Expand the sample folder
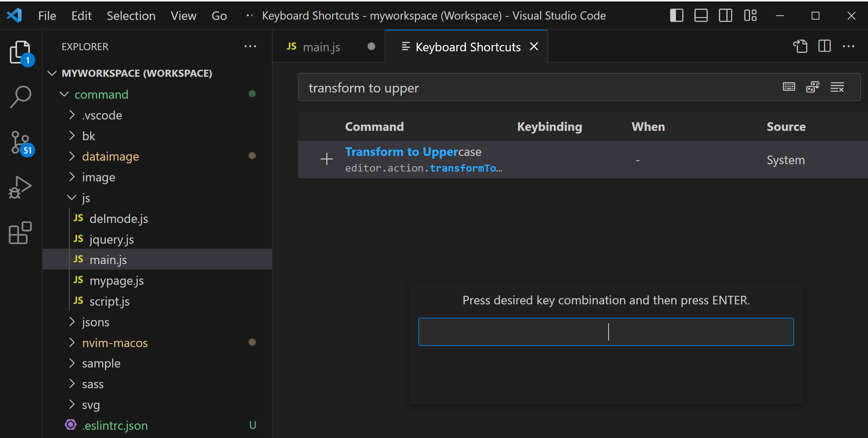This screenshot has width=868, height=438. pyautogui.click(x=72, y=363)
